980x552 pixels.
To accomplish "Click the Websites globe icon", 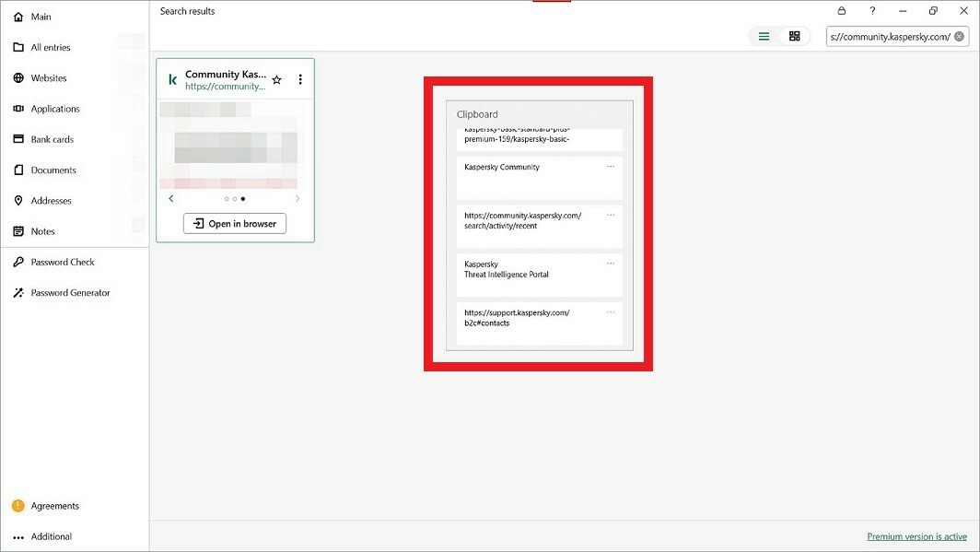I will coord(18,78).
